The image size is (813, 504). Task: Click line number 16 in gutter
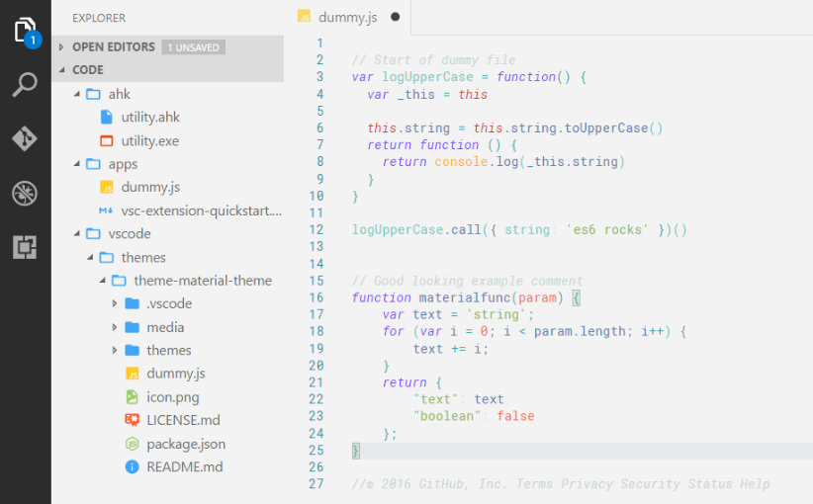pos(316,297)
